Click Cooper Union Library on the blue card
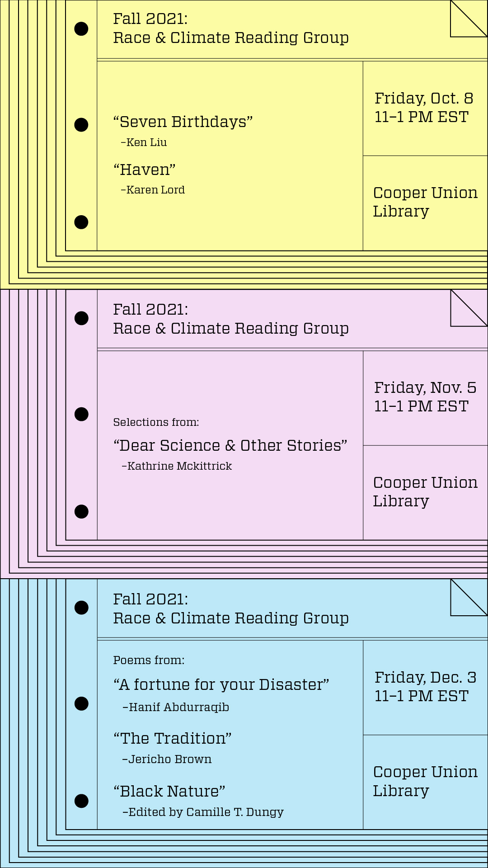The image size is (488, 868). pyautogui.click(x=425, y=781)
